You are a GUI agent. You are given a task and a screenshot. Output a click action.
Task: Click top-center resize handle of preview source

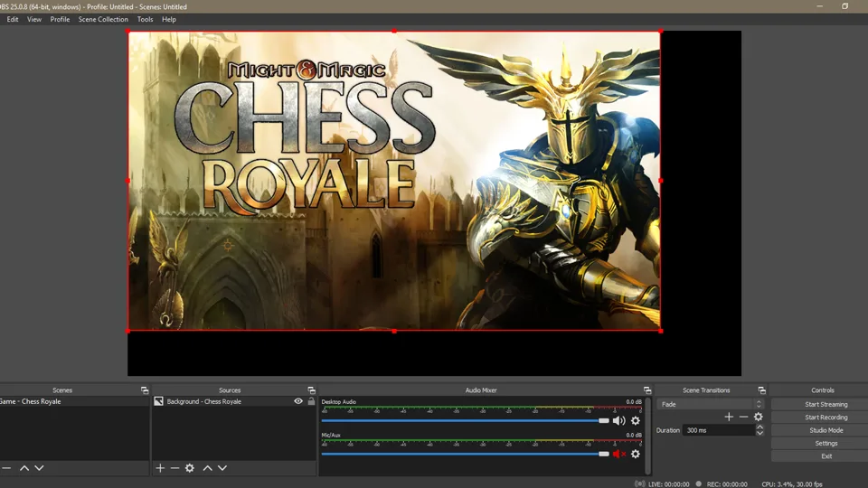tap(394, 32)
